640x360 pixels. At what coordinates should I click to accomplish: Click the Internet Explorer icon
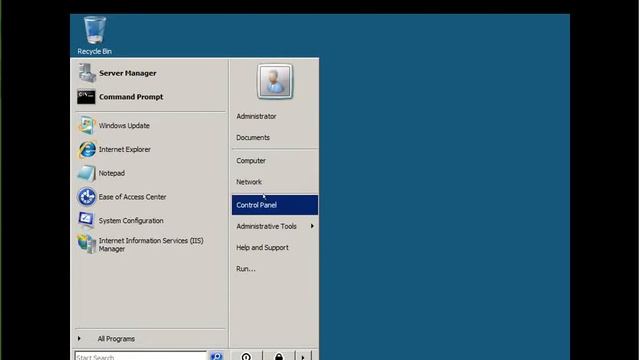click(x=87, y=149)
